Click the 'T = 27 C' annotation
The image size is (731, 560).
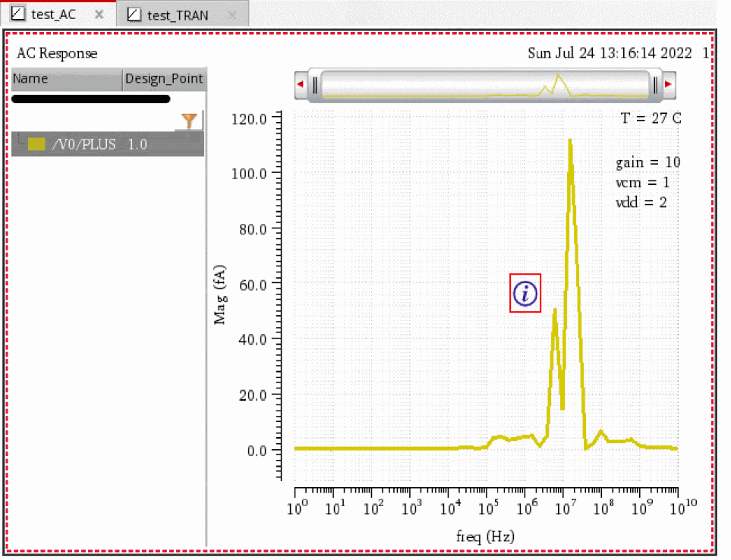click(651, 118)
